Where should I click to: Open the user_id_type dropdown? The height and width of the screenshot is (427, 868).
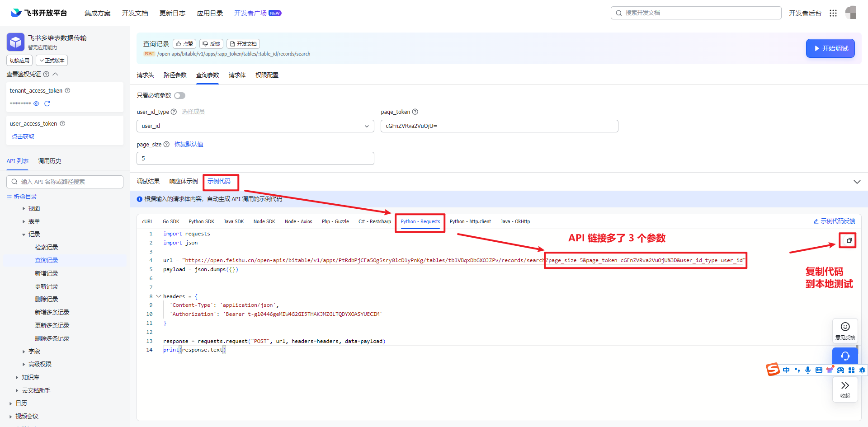click(255, 126)
